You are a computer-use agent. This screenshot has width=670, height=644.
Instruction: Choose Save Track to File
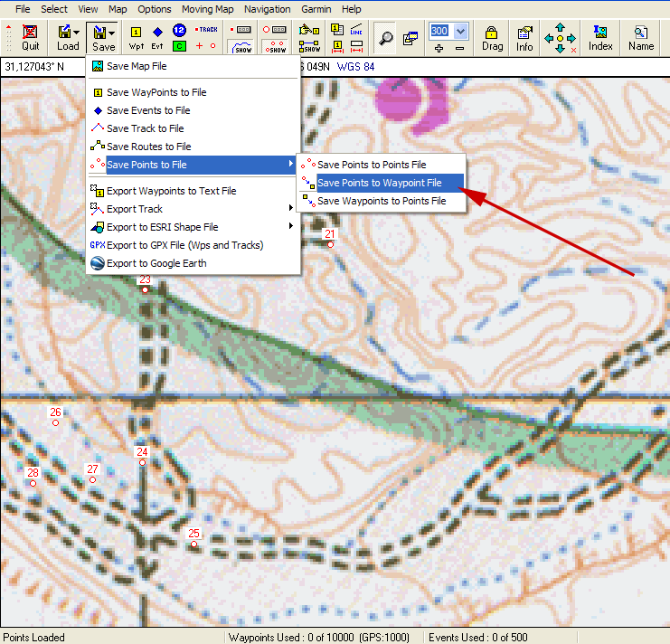193,128
